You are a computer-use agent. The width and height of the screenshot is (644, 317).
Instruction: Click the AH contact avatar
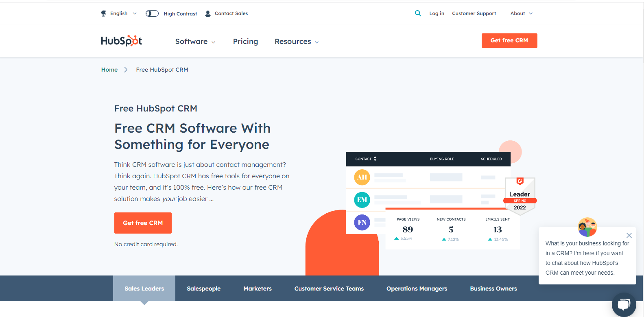click(362, 177)
